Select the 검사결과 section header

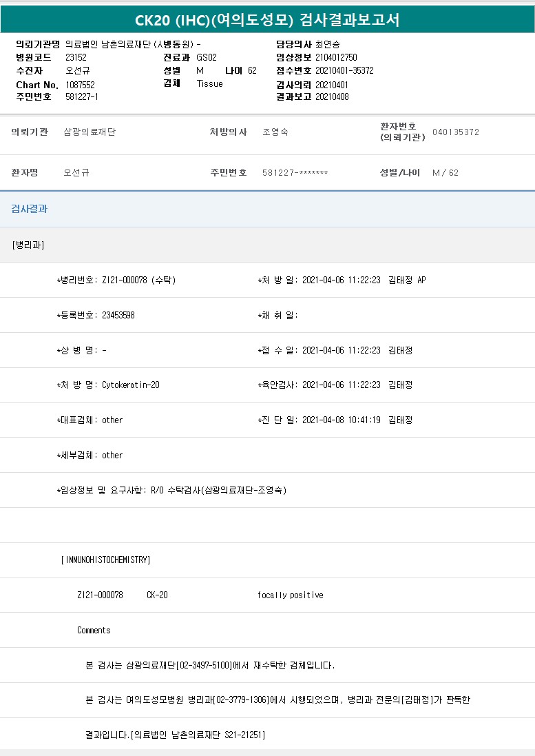pos(29,209)
